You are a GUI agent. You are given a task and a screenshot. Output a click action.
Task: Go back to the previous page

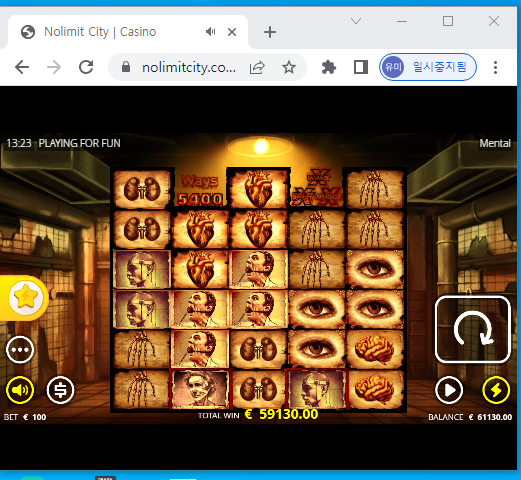pos(22,67)
